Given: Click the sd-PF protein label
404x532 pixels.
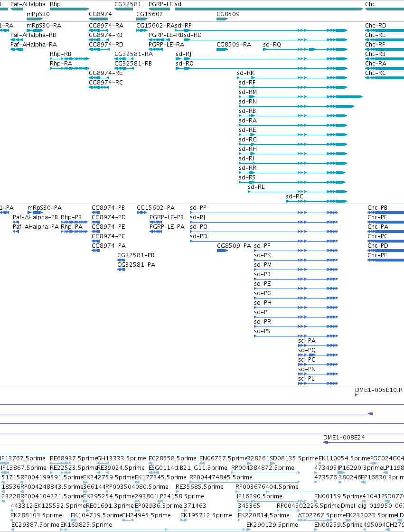Looking at the screenshot, I should pos(262,246).
